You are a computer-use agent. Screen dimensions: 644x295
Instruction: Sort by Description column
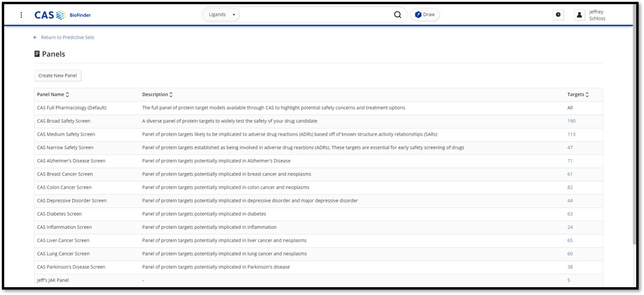pyautogui.click(x=158, y=94)
